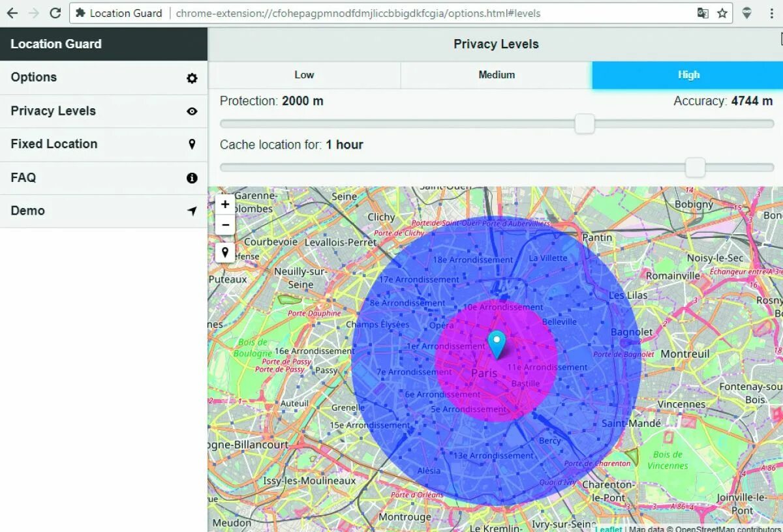783x532 pixels.
Task: Click the address bar URL
Action: [358, 13]
